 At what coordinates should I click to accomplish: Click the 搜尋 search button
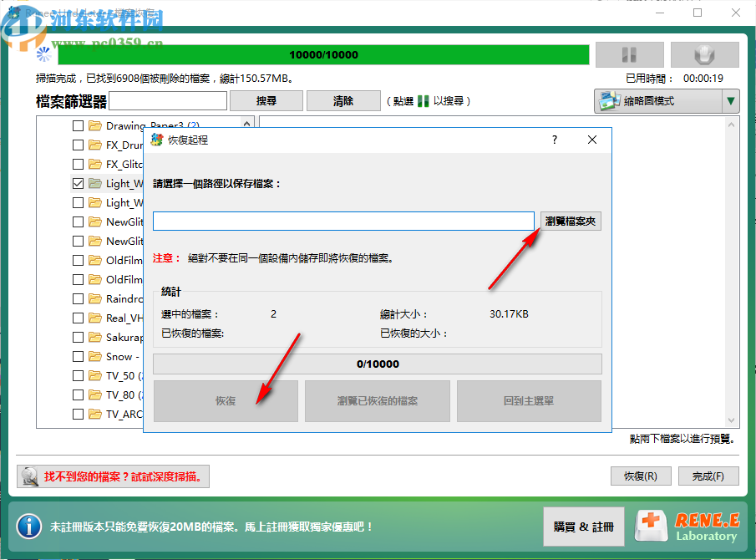click(266, 101)
